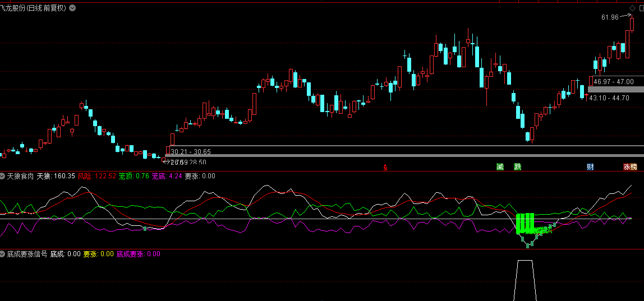Select the yellow 要涨: 0.00 legend value
Screen dimensions: 644x301
tap(99, 254)
